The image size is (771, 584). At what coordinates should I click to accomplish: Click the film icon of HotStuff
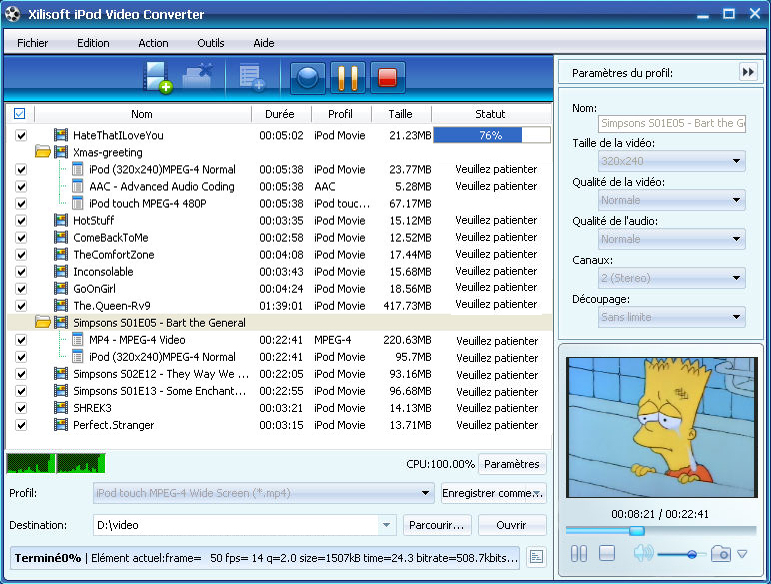(60, 220)
